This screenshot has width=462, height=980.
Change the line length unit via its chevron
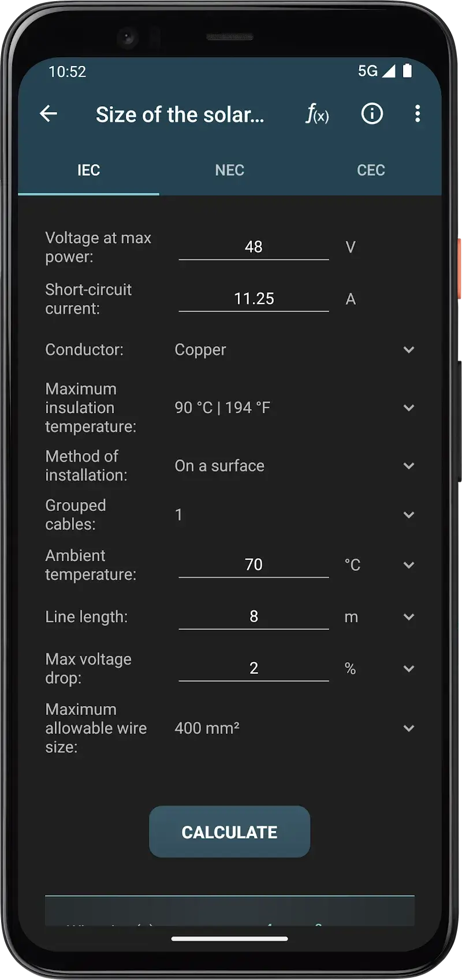[409, 617]
